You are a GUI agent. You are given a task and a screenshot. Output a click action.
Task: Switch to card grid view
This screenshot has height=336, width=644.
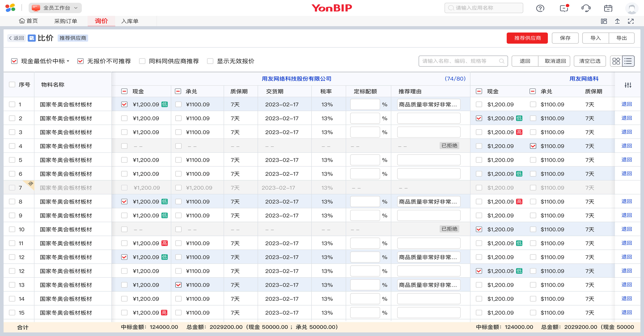tap(616, 61)
